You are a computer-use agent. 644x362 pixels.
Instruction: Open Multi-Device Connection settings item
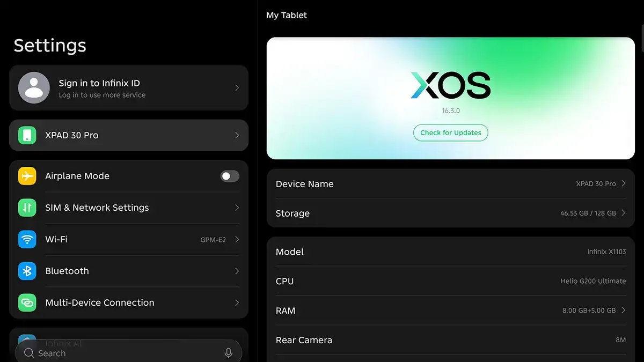point(129,302)
